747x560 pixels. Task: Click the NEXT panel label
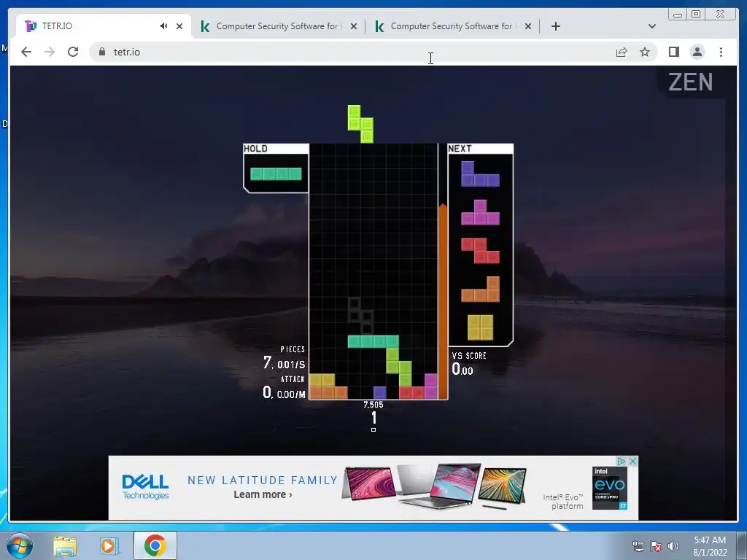pos(460,149)
